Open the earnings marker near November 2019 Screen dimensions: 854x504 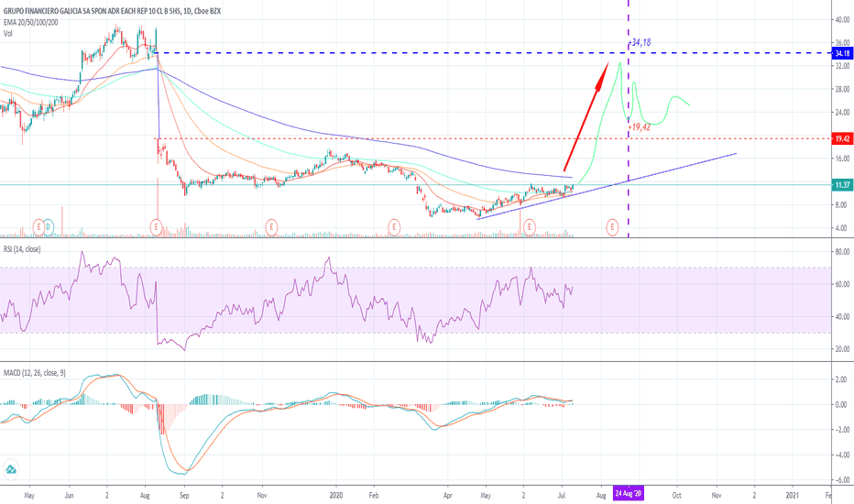pos(271,226)
